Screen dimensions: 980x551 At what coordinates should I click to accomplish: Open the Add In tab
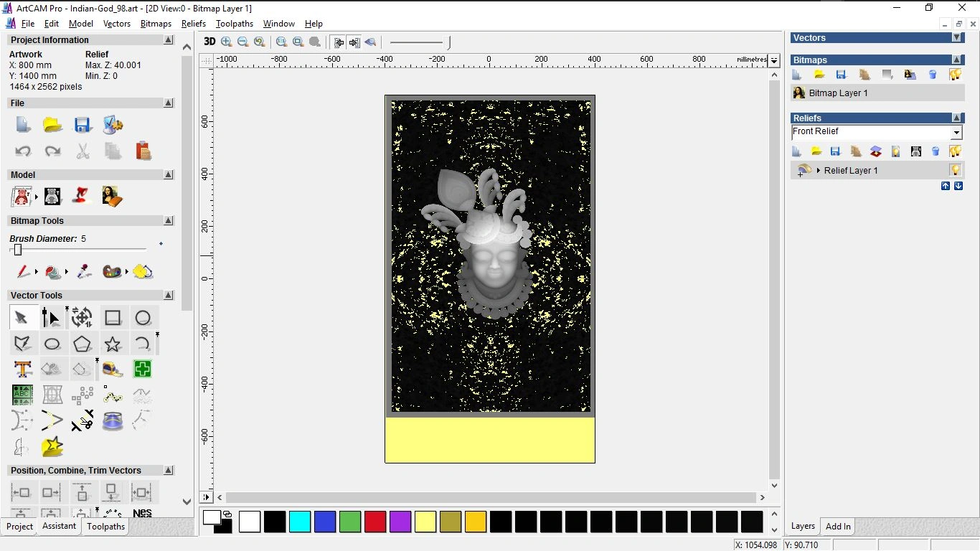pyautogui.click(x=837, y=527)
